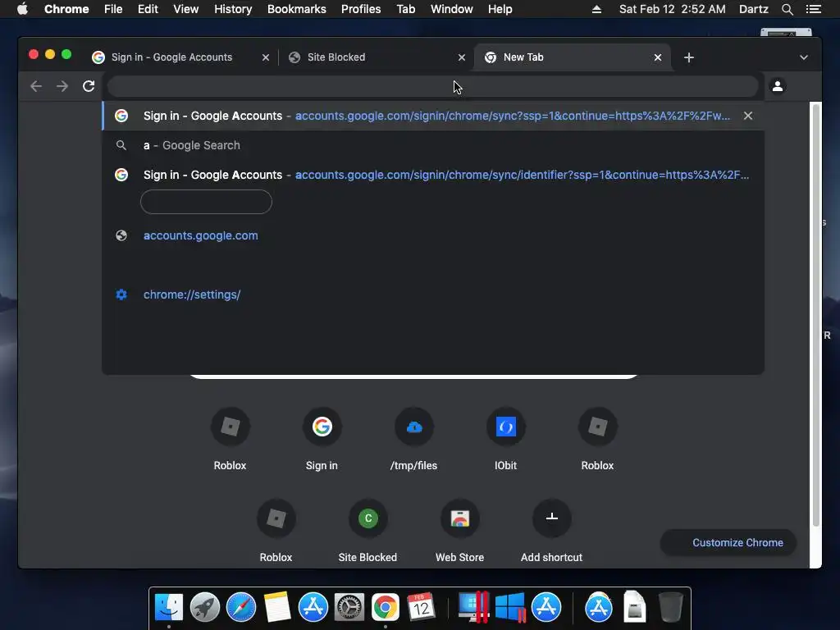Open the first Roblox shortcut
The width and height of the screenshot is (840, 630).
[230, 440]
